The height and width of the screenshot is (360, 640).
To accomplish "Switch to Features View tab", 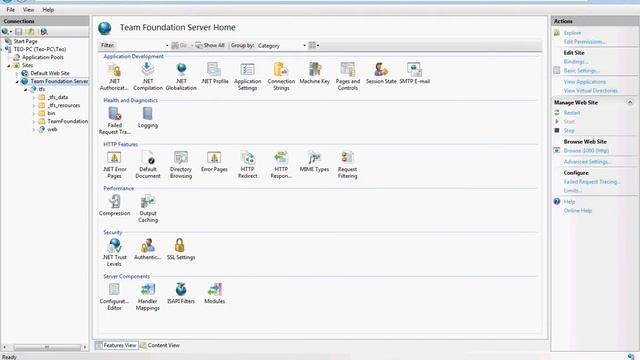I will coord(116,345).
